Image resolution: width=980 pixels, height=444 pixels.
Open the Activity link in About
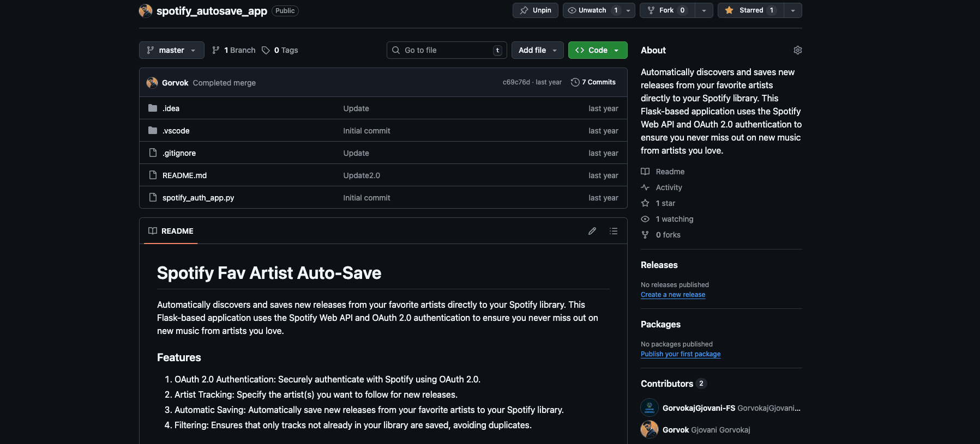662,187
